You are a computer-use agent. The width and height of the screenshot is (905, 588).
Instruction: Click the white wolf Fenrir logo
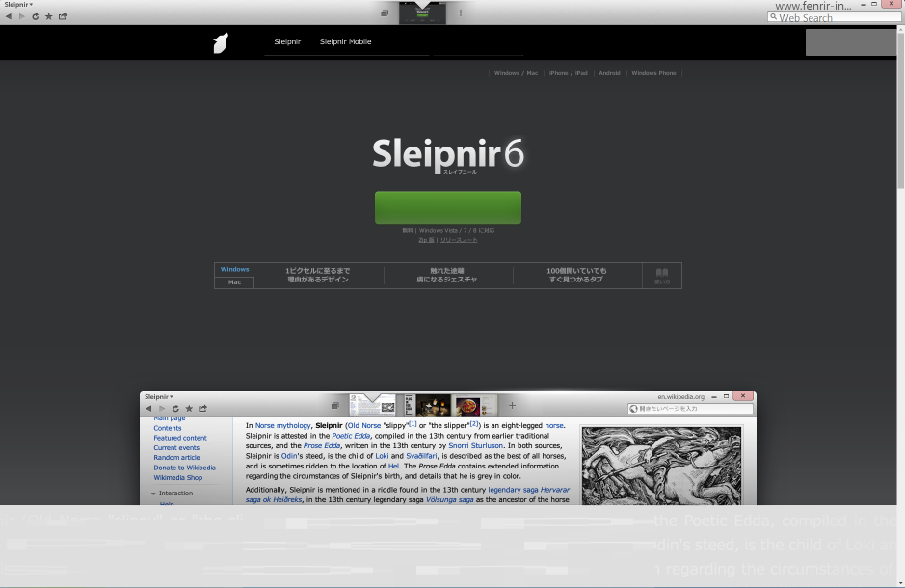[x=221, y=42]
